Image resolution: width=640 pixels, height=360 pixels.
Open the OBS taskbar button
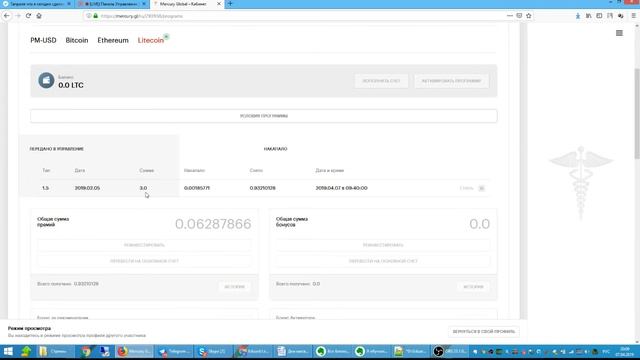point(450,351)
